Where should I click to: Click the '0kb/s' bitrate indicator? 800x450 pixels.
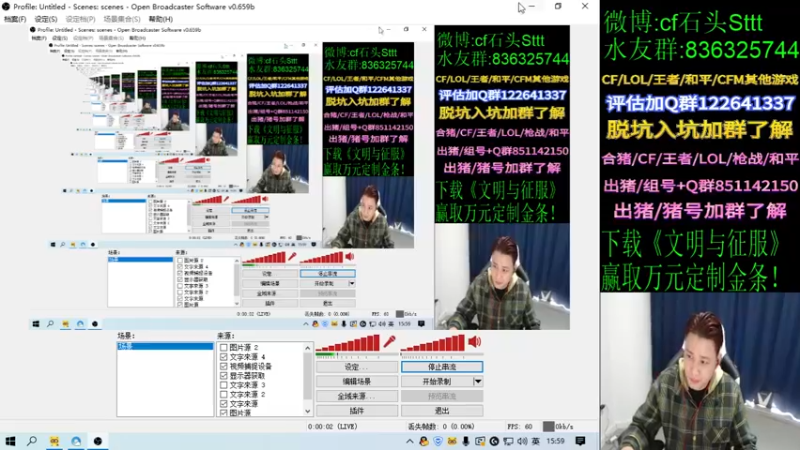click(x=558, y=427)
